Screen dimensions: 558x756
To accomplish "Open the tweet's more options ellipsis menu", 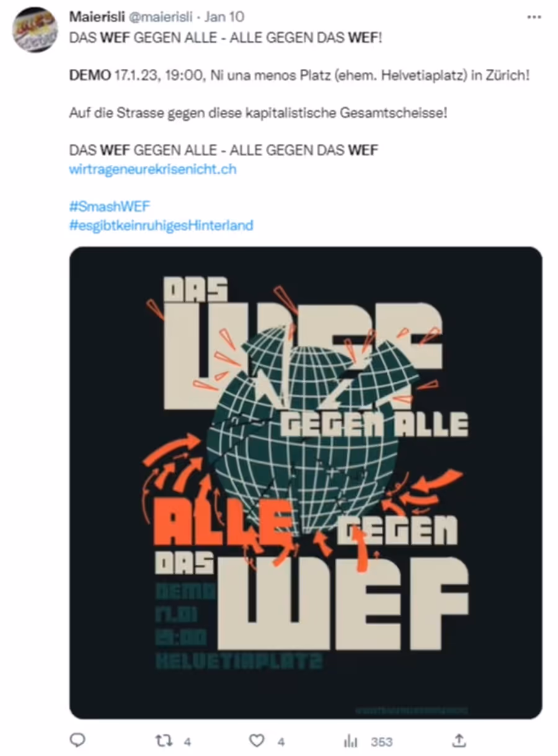I will 533,17.
